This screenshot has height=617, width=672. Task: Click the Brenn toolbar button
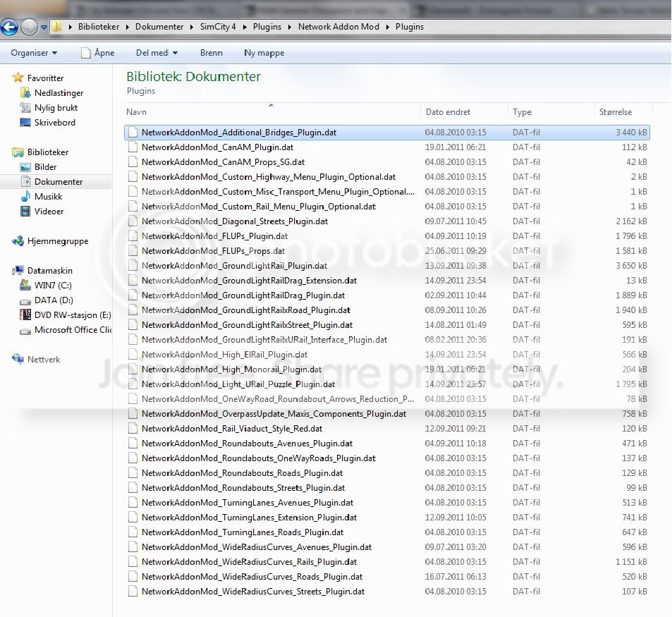click(212, 53)
